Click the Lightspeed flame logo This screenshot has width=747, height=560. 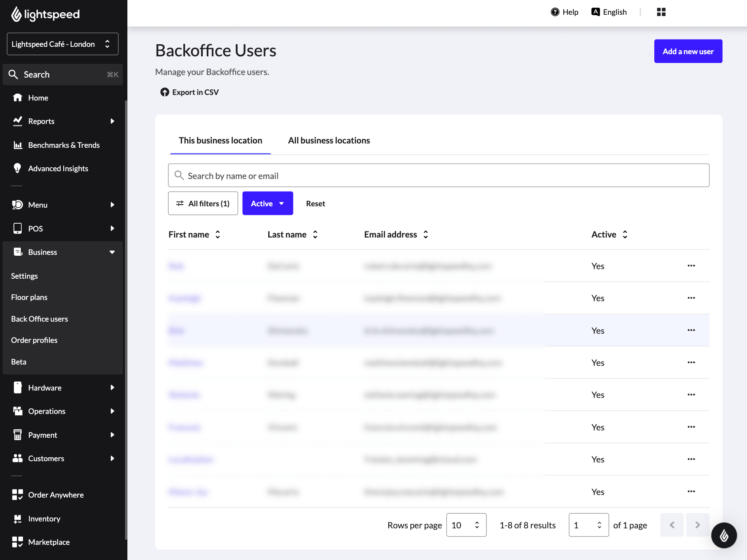[x=16, y=14]
